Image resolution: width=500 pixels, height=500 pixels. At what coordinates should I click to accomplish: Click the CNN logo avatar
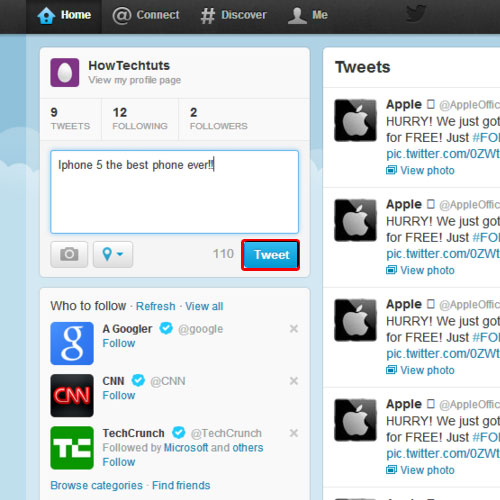(72, 396)
